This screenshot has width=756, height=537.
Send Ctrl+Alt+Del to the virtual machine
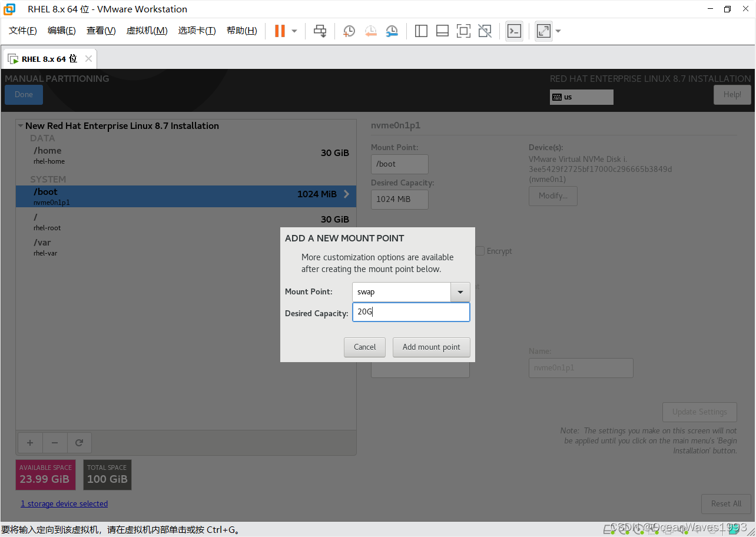pyautogui.click(x=320, y=31)
